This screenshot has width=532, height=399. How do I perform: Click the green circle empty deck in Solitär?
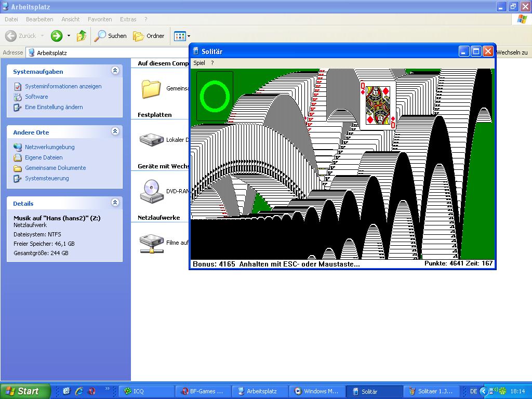click(215, 96)
